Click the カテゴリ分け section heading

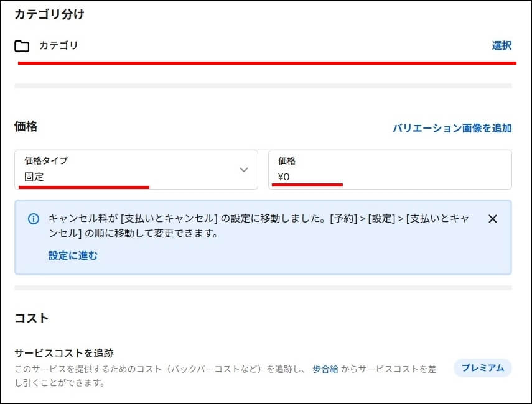49,14
